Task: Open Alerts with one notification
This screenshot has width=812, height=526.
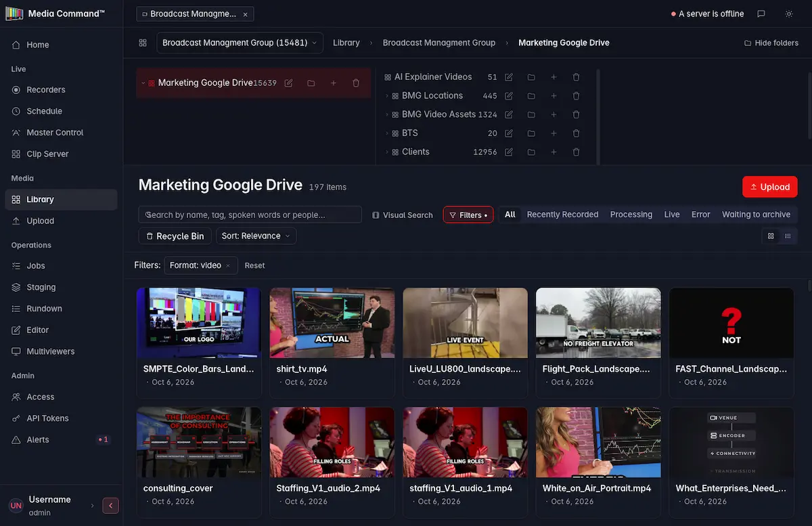Action: (x=61, y=439)
